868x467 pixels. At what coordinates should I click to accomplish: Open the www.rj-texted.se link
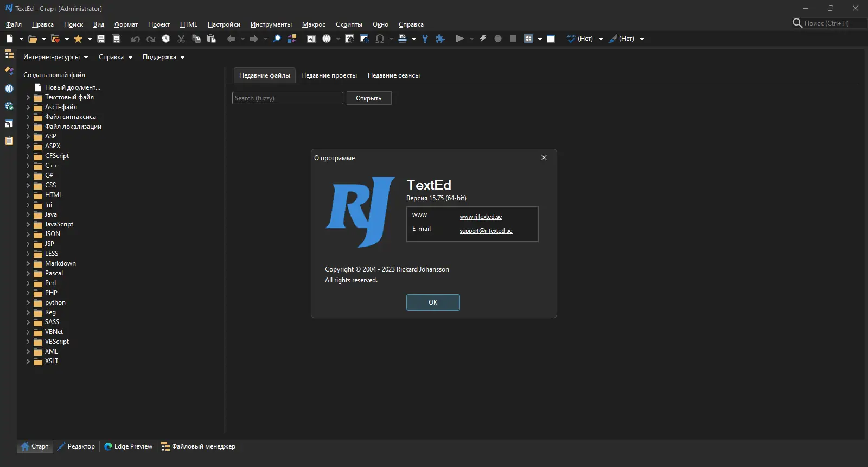click(x=481, y=217)
